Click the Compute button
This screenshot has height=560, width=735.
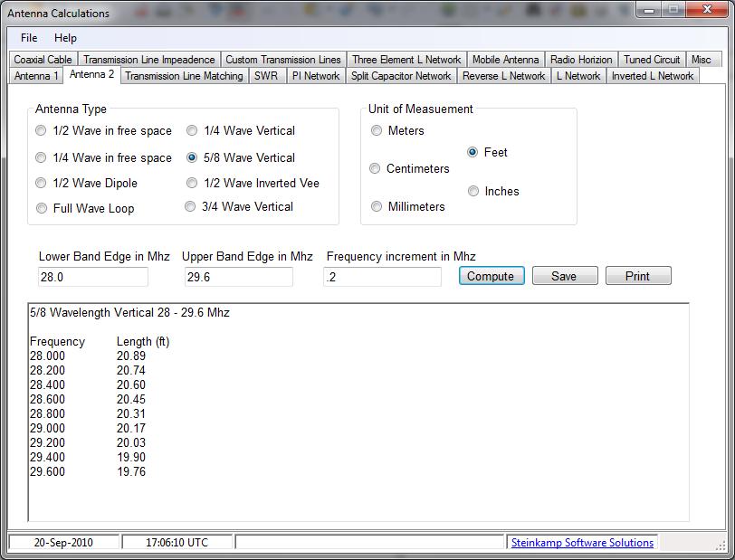pos(492,276)
